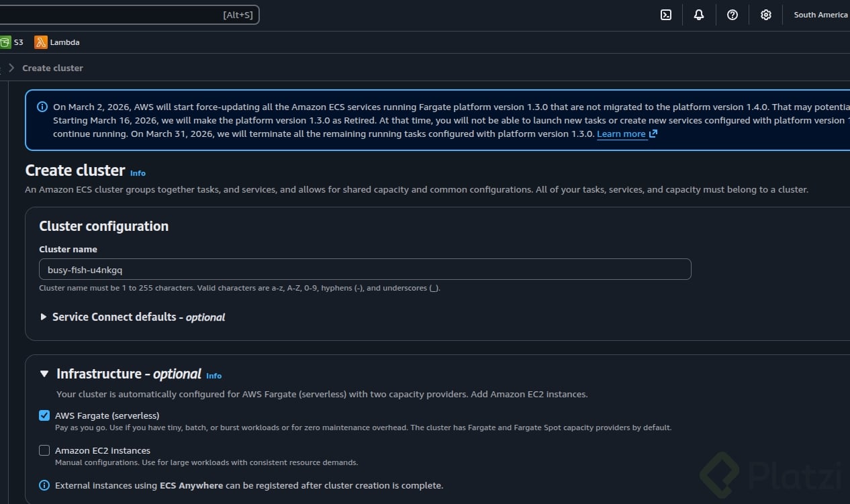Collapse the Infrastructure section triangle
The height and width of the screenshot is (504, 850).
tap(44, 374)
